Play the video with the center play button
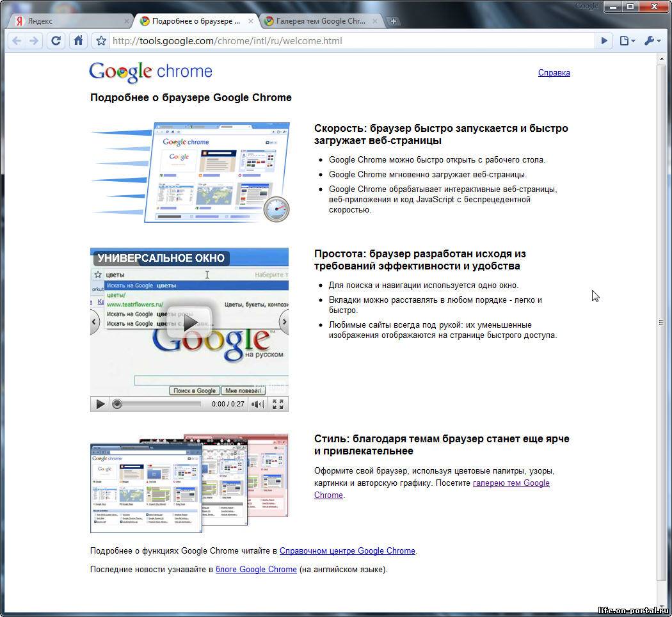This screenshot has height=617, width=672. pos(189,322)
